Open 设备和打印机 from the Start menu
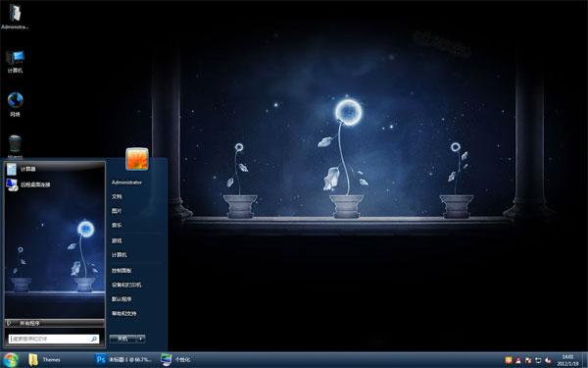The image size is (588, 368). coord(126,285)
